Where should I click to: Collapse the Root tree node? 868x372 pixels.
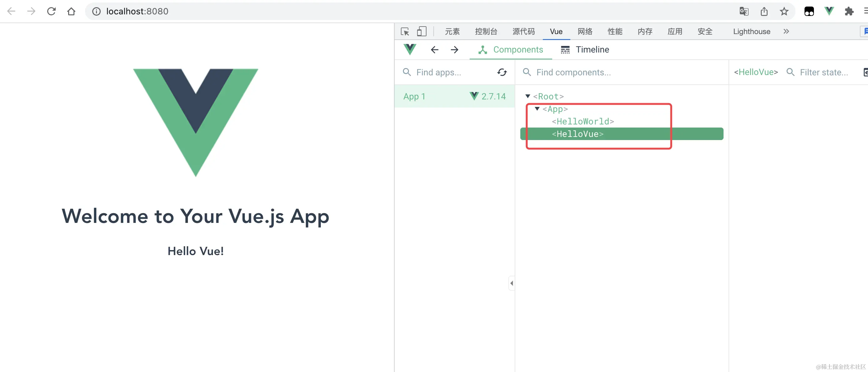click(x=528, y=96)
